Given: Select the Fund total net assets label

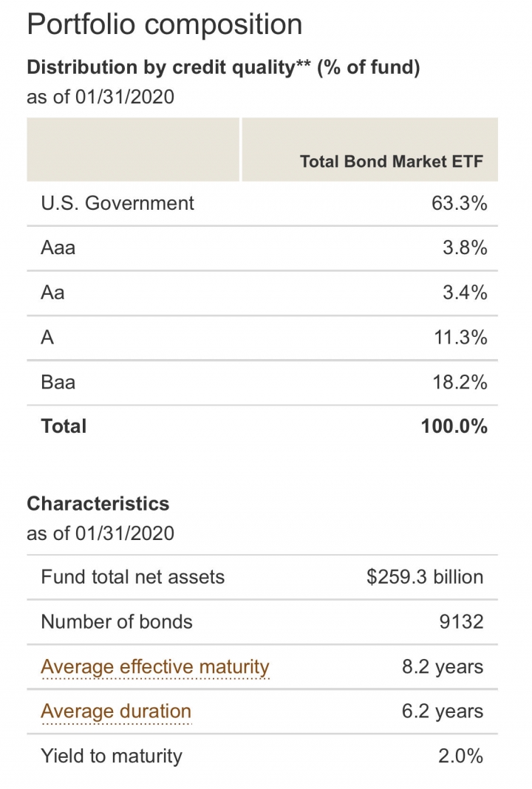Looking at the screenshot, I should (133, 577).
